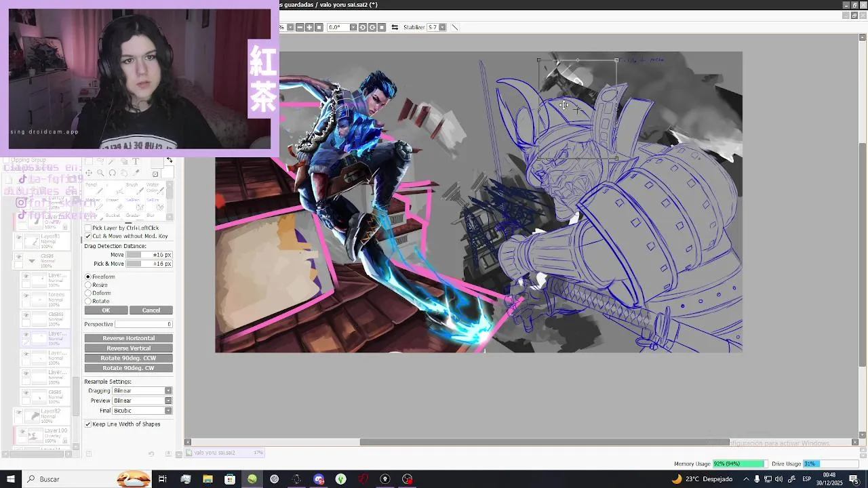Screen dimensions: 868x488
Task: Flip the view horizontally
Action: click(395, 27)
